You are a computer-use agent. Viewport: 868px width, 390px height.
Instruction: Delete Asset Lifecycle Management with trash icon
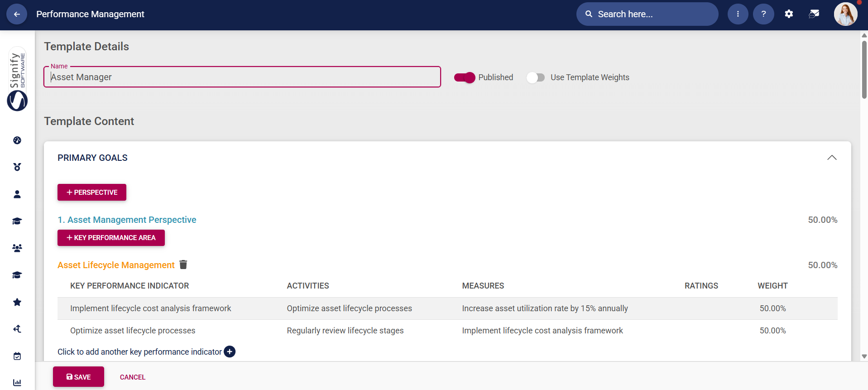(x=183, y=265)
